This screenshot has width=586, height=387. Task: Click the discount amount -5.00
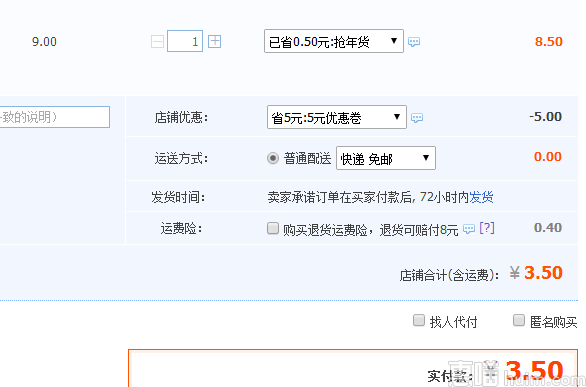(546, 117)
